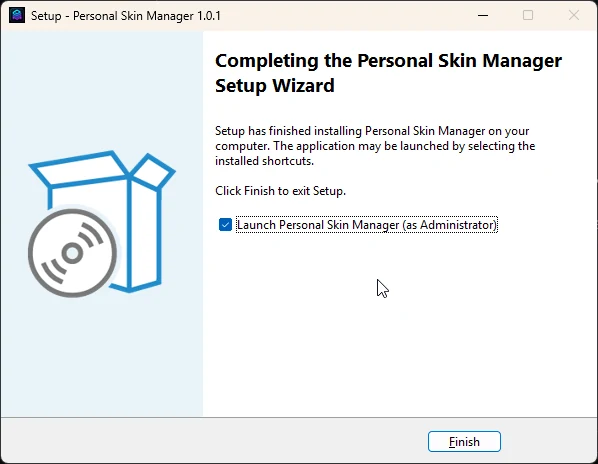Close the Setup wizard window
The height and width of the screenshot is (464, 598).
point(574,16)
